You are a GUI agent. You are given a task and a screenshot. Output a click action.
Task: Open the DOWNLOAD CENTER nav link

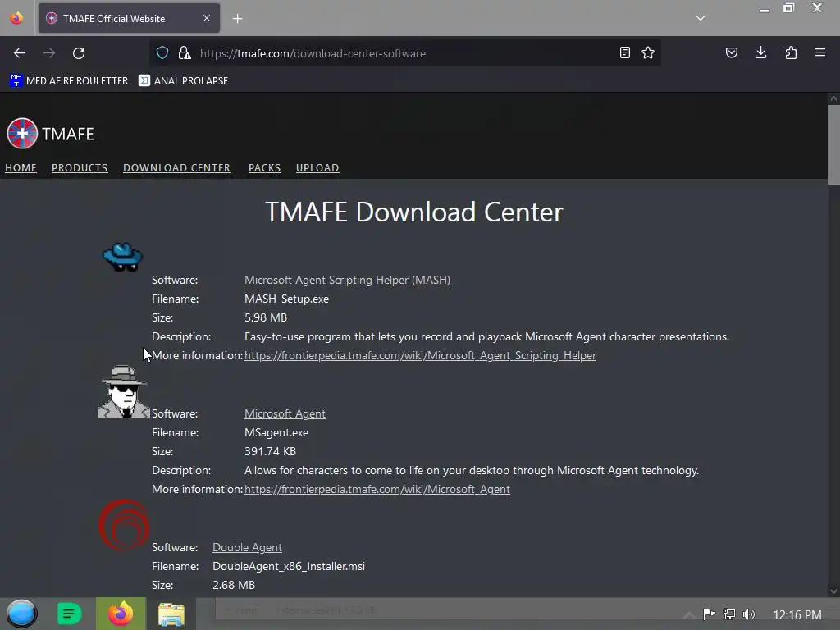[177, 167]
